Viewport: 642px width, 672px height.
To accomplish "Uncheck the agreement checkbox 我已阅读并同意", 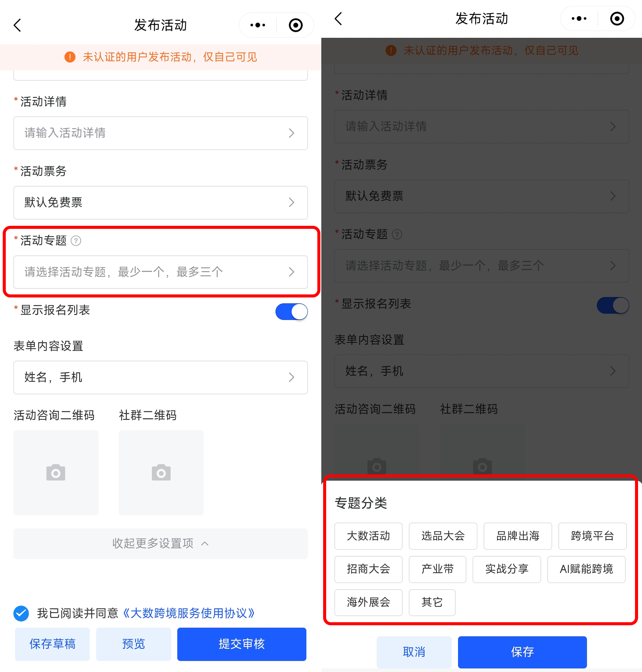I will (21, 613).
